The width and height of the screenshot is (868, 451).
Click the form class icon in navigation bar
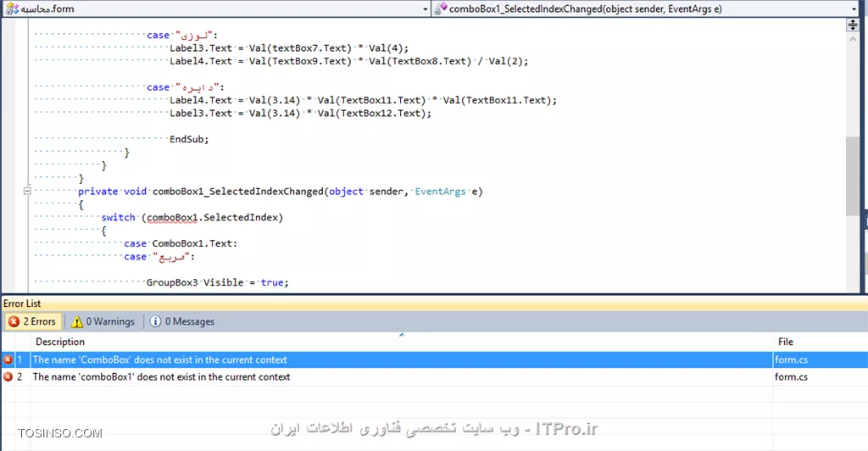point(12,8)
